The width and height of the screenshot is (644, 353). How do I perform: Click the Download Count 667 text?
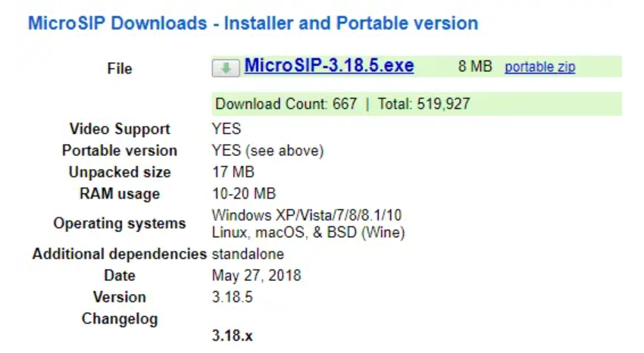click(286, 104)
